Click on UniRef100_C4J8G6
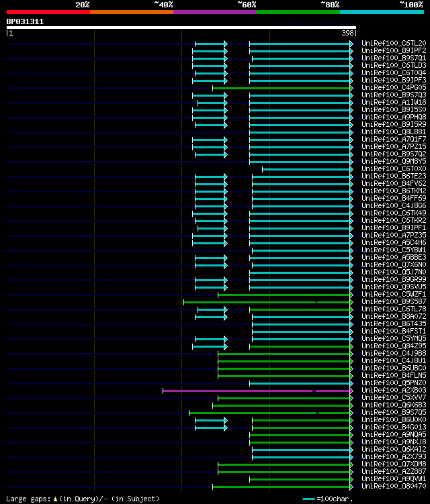 click(394, 206)
